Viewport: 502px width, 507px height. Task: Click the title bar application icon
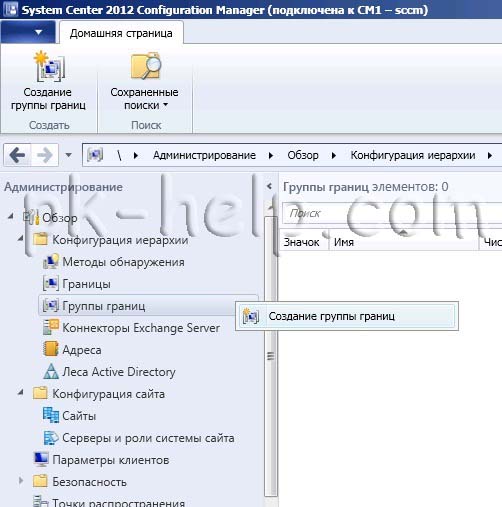(x=11, y=9)
